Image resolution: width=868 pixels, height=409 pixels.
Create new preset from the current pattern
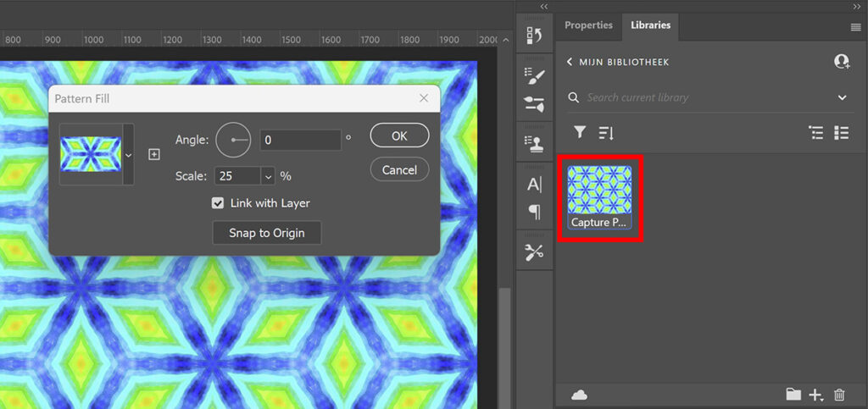[154, 155]
